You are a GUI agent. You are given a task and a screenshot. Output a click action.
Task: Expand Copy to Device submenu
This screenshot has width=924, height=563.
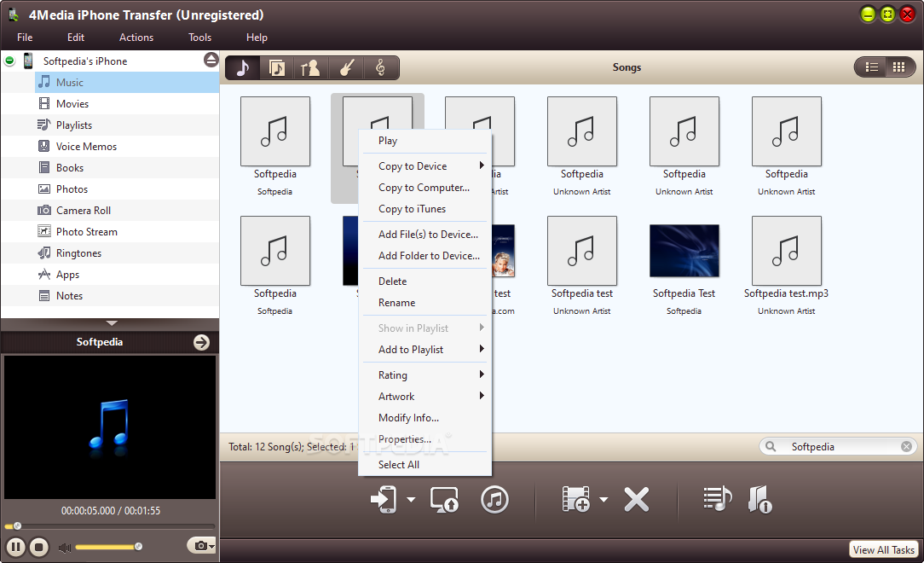click(x=424, y=166)
